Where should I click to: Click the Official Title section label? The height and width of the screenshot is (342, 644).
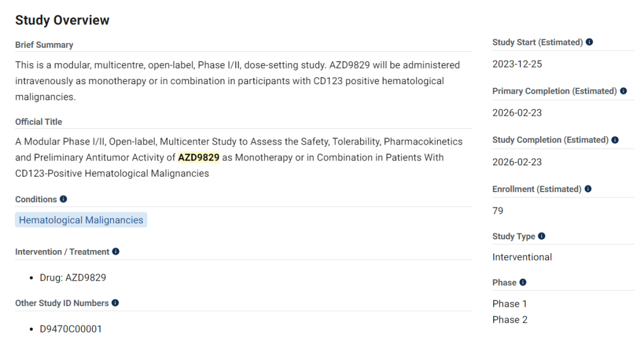(x=39, y=122)
